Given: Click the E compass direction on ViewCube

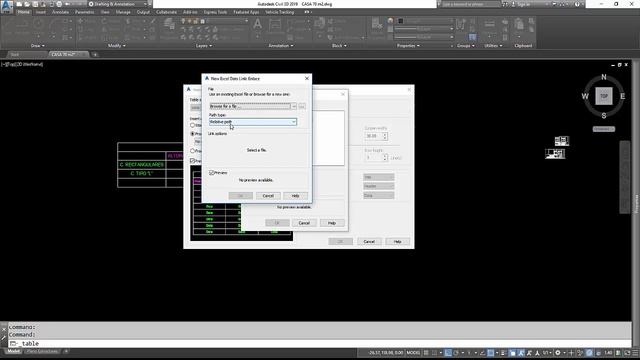Looking at the screenshot, I should [x=622, y=96].
